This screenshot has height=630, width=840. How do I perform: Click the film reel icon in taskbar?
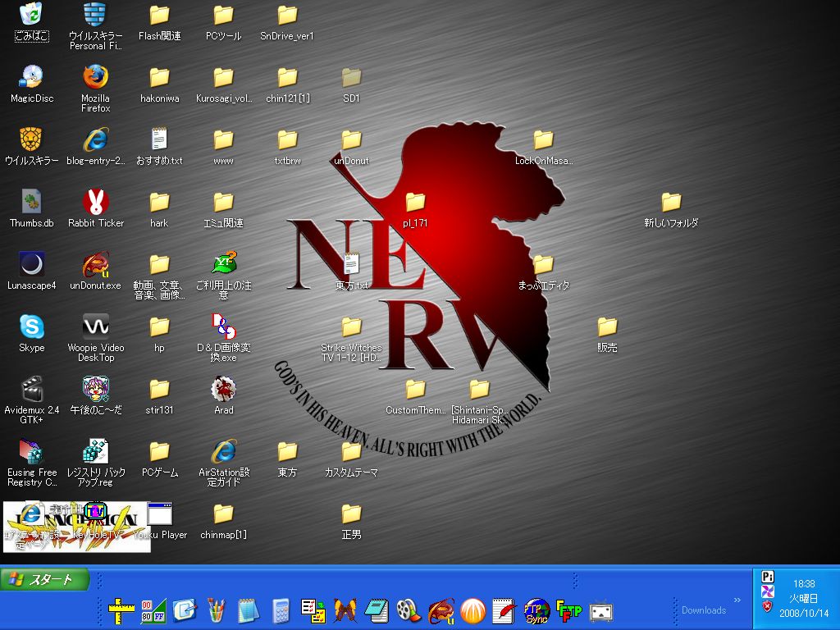408,610
